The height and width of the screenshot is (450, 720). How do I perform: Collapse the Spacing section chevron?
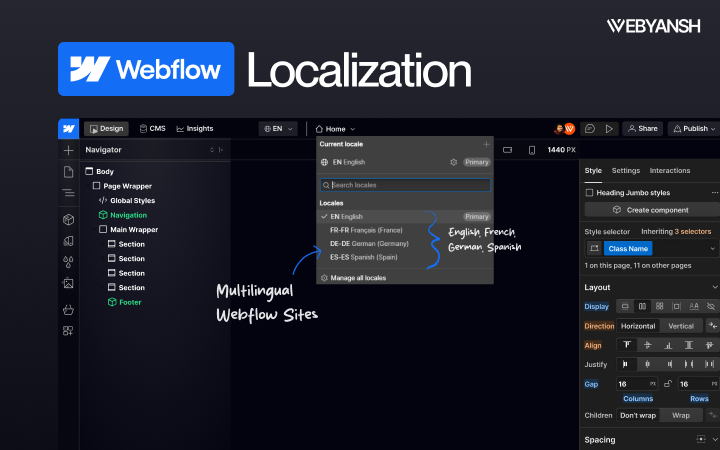pyautogui.click(x=715, y=439)
